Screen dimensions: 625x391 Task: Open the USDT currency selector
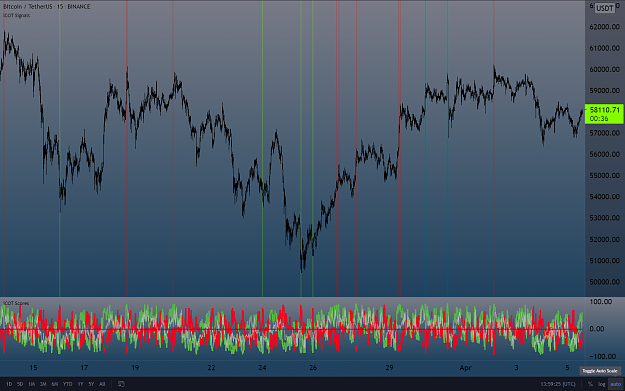[605, 8]
